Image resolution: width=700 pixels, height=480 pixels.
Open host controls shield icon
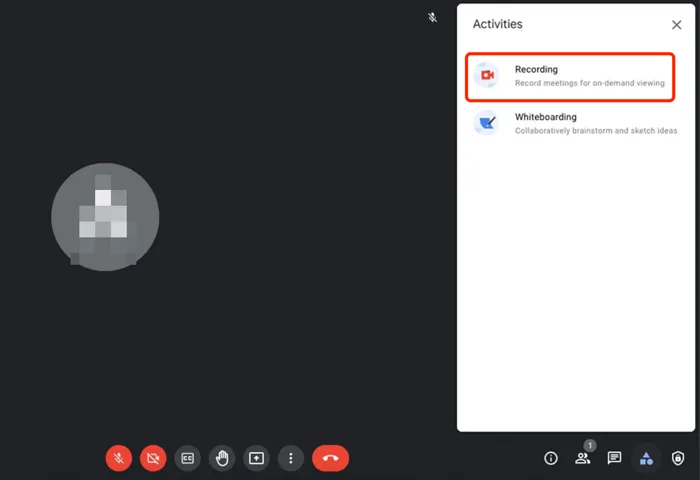678,458
